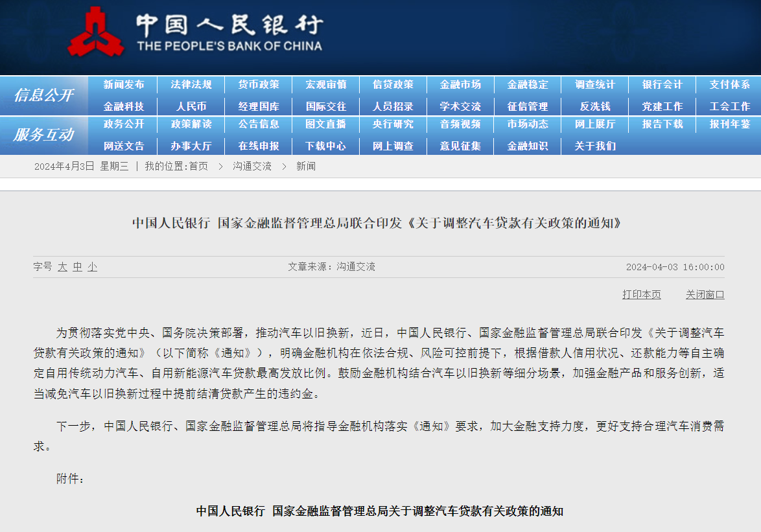Go to 党建工作 section
761x532 pixels.
[662, 107]
